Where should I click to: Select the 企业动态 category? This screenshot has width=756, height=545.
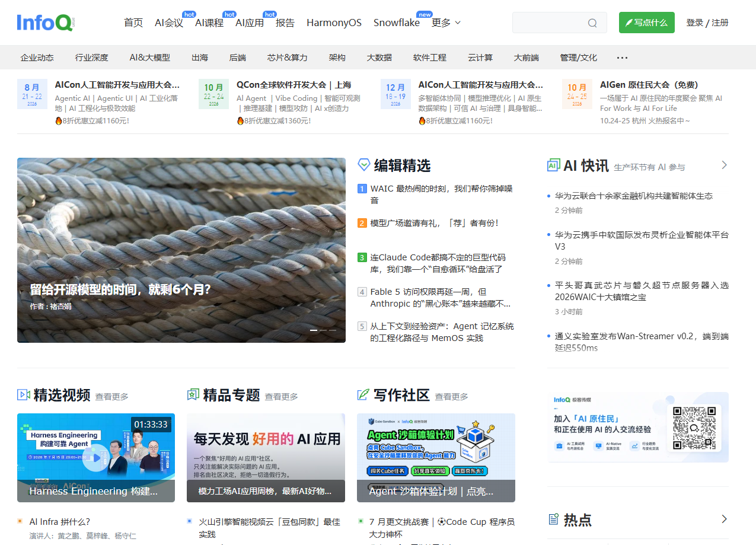coord(37,58)
